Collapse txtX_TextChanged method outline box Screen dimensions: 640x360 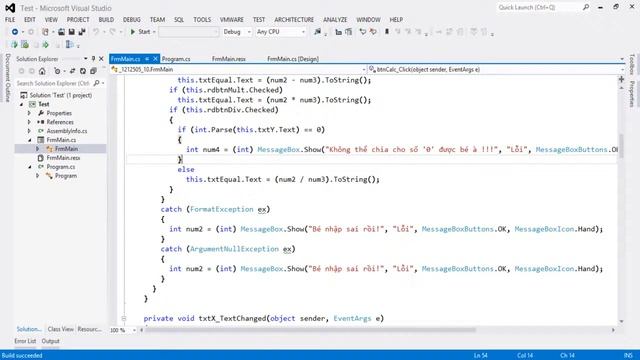coord(124,318)
